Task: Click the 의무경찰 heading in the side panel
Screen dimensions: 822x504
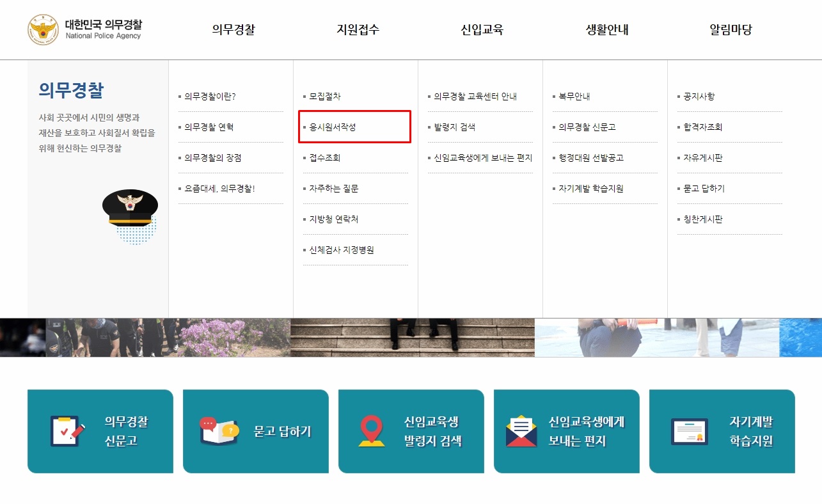Action: point(71,90)
